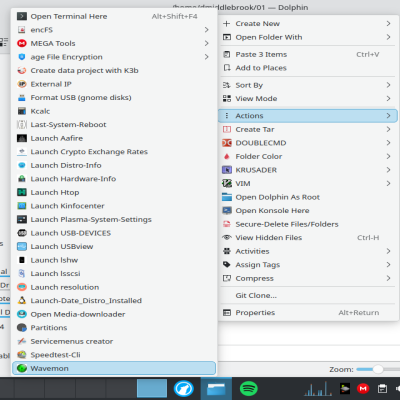Click the Kcalc calculator icon
Screen dimensions: 400x400
tap(22, 111)
